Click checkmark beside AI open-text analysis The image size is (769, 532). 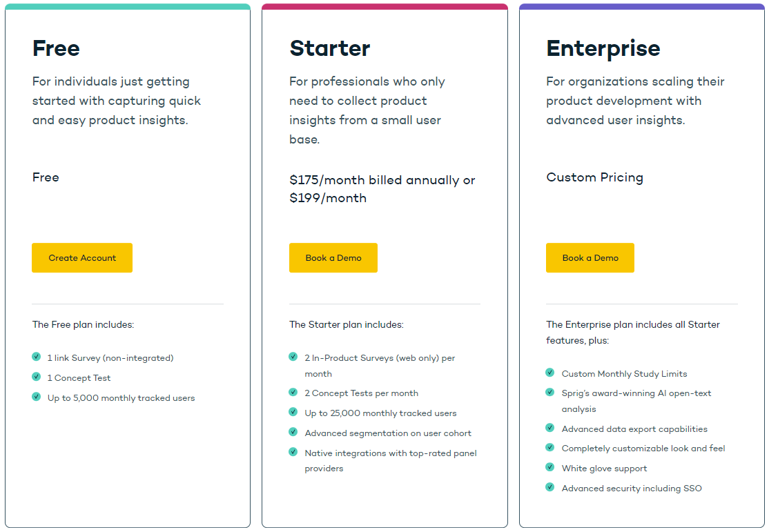(549, 392)
